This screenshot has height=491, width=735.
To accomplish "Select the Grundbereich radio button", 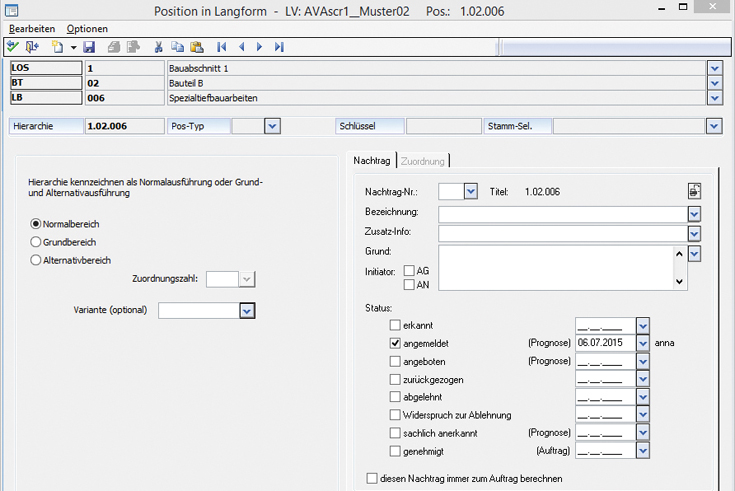I will [36, 242].
